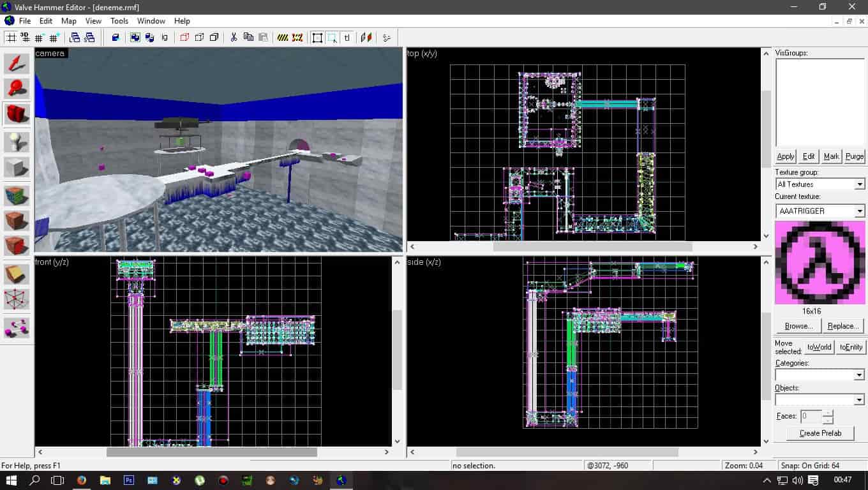Toggle the 'ig' ignore groups button
Image resolution: width=868 pixels, height=490 pixels.
(165, 38)
